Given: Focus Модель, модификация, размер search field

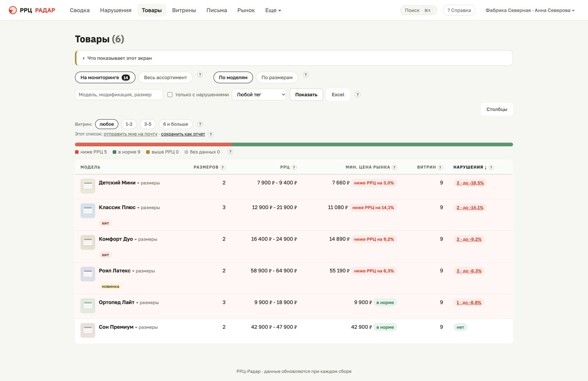Looking at the screenshot, I should 119,95.
